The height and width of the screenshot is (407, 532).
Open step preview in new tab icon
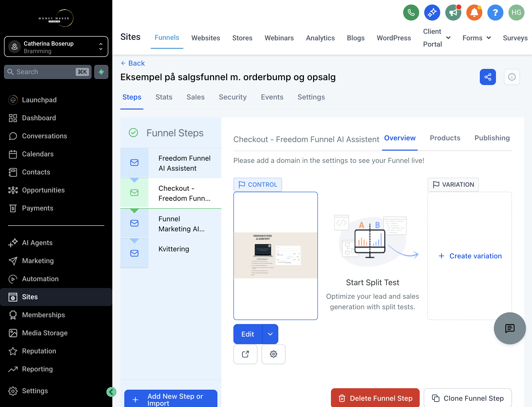point(245,354)
